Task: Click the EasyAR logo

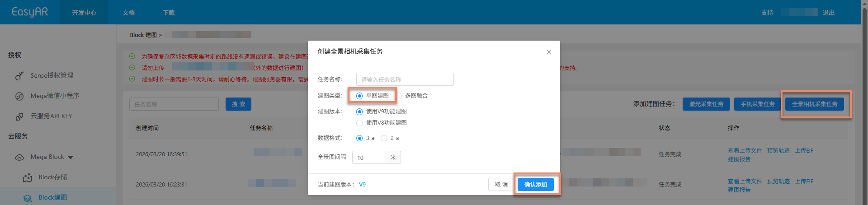Action: click(x=30, y=12)
